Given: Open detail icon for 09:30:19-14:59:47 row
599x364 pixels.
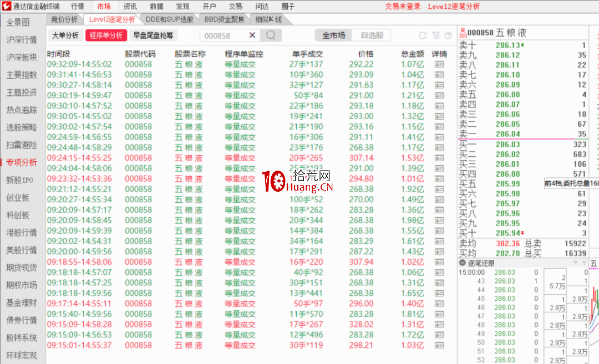Looking at the screenshot, I should pos(439,95).
